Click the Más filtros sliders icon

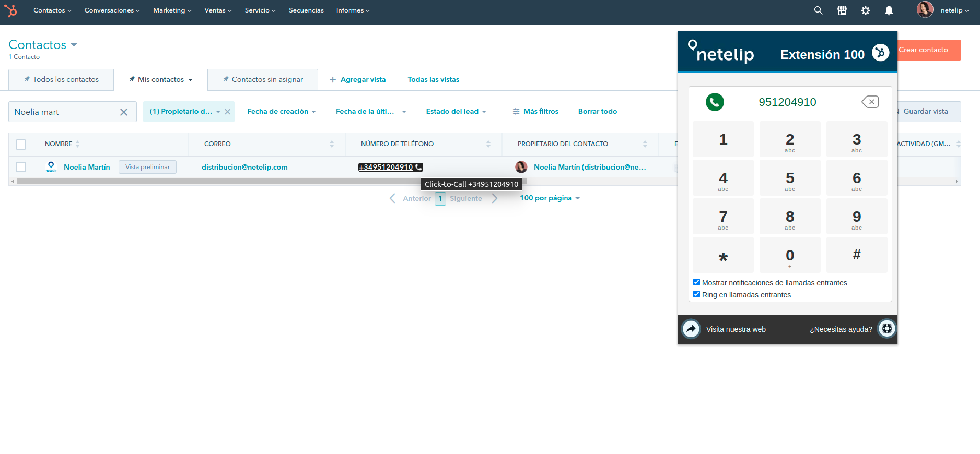(x=516, y=112)
